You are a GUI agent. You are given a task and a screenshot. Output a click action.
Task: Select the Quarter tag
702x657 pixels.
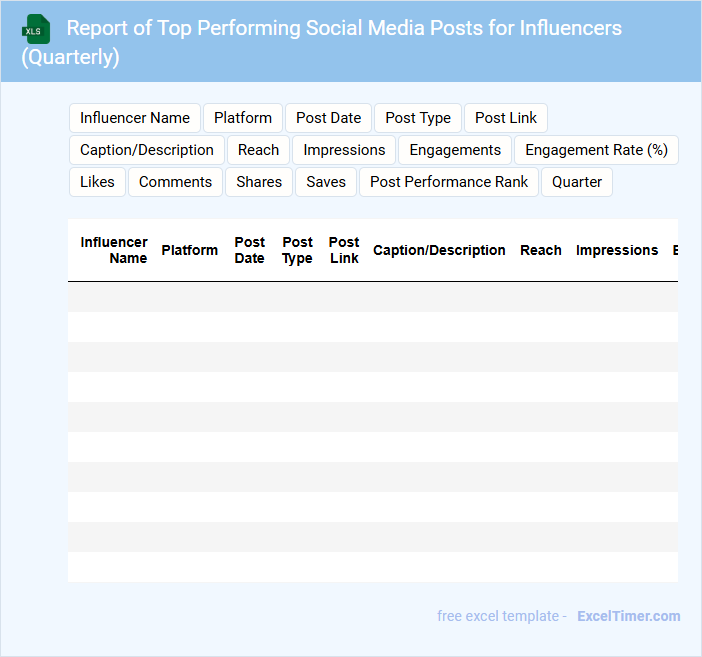pos(577,182)
